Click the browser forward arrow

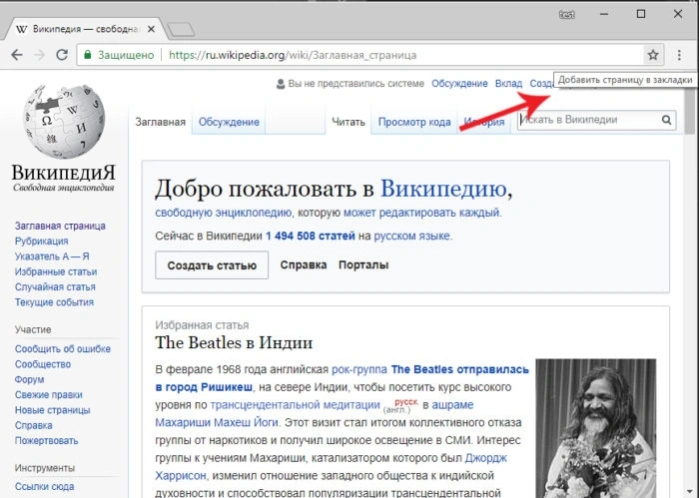click(x=40, y=55)
